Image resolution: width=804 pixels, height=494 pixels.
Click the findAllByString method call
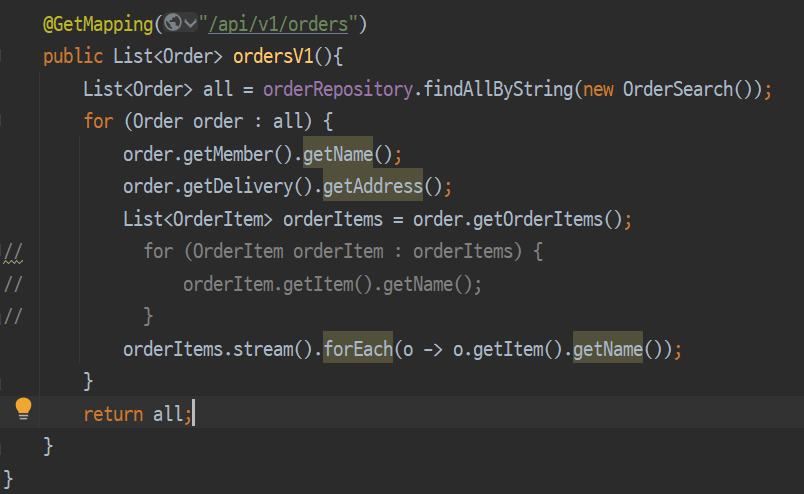pyautogui.click(x=498, y=89)
